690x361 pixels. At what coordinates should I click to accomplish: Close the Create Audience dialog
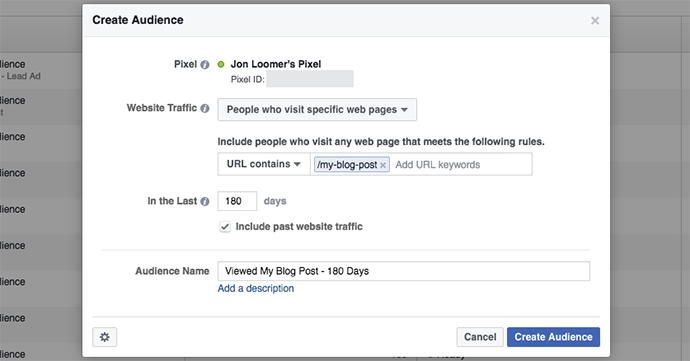(595, 21)
